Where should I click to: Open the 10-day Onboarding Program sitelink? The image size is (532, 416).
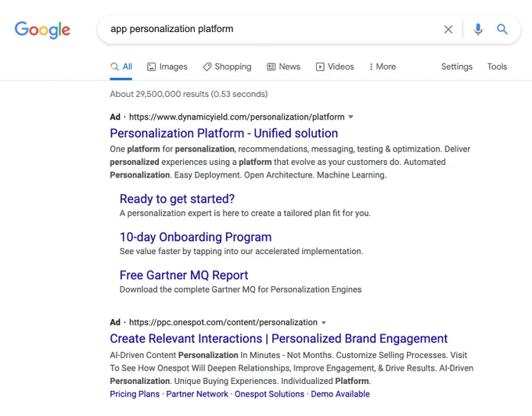(x=196, y=237)
